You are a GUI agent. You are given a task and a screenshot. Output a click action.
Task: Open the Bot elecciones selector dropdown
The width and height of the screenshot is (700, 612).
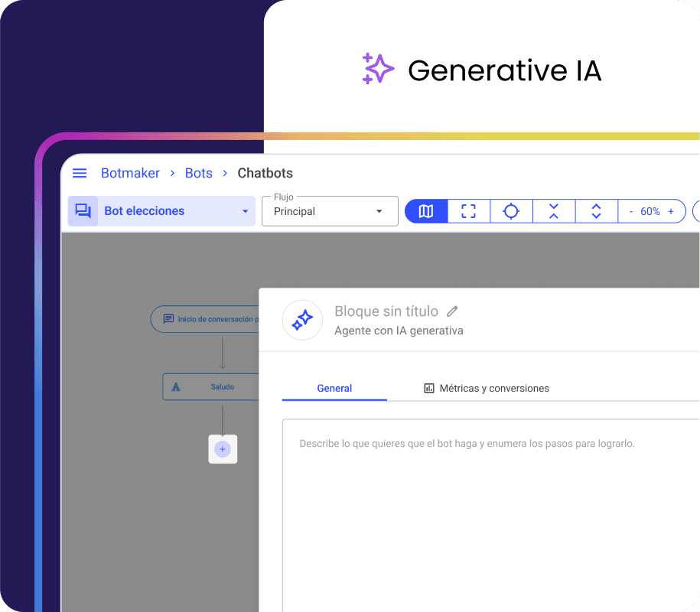(x=161, y=210)
